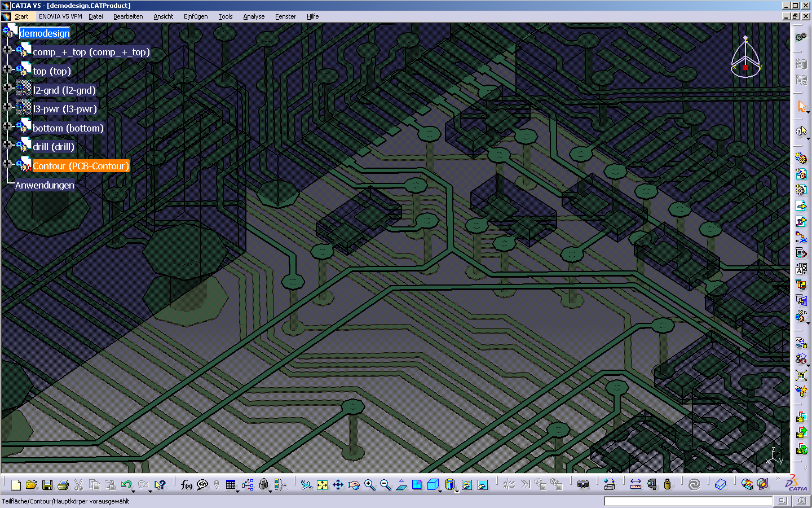The width and height of the screenshot is (812, 508).
Task: Select the drill (drill) tree label
Action: 54,147
